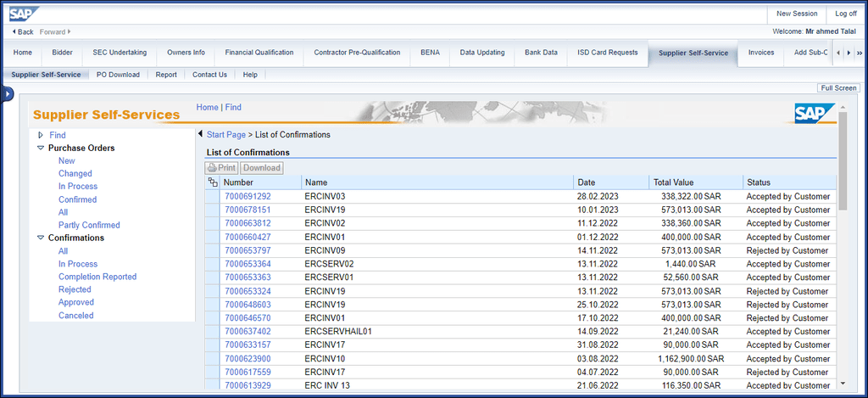Expand the collapsed side navigation panel arrow
The width and height of the screenshot is (868, 398).
[7, 95]
